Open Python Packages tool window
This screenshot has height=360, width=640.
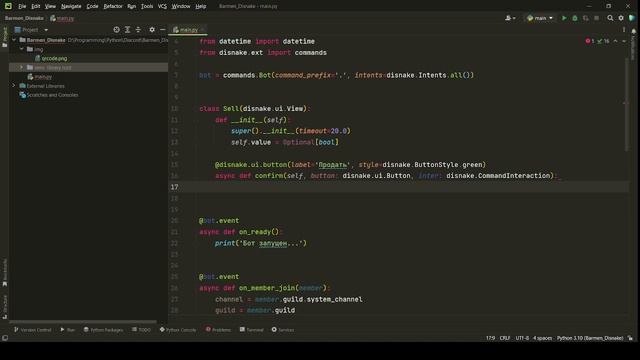pyautogui.click(x=103, y=329)
